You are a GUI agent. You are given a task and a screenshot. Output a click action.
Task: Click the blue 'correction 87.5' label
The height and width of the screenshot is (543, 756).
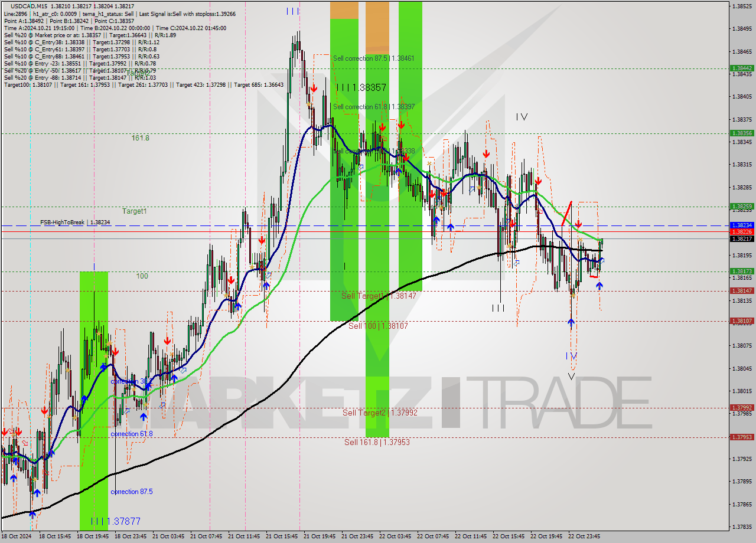click(x=131, y=492)
